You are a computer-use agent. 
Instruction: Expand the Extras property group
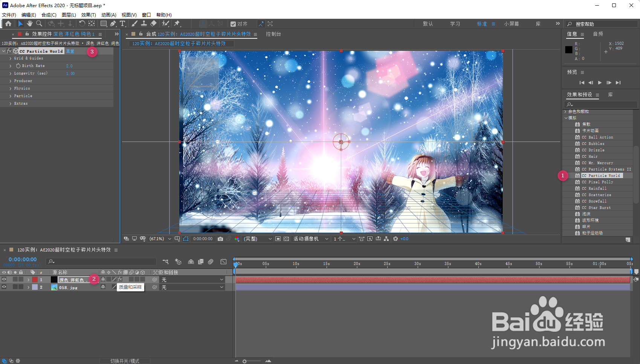[x=11, y=104]
